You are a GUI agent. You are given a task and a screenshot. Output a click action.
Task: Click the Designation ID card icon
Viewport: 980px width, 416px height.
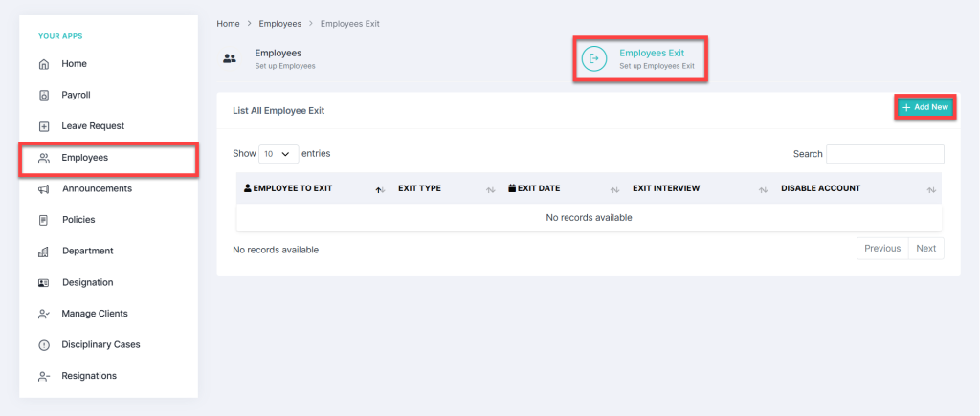click(x=43, y=283)
